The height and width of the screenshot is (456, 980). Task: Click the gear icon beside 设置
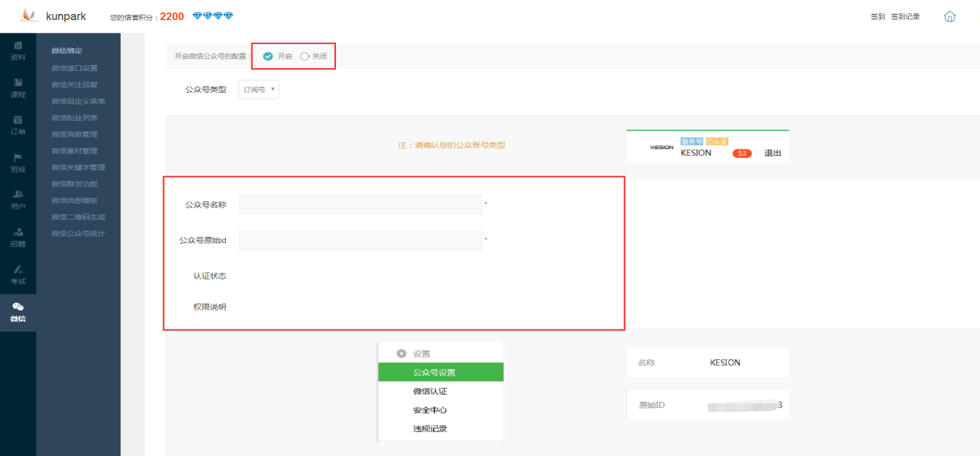(x=401, y=354)
